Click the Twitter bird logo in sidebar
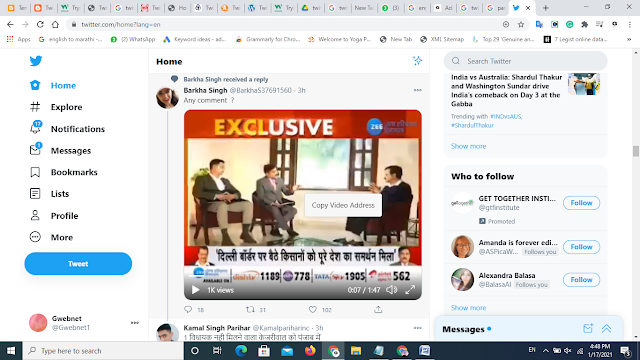640x360 pixels. point(36,61)
